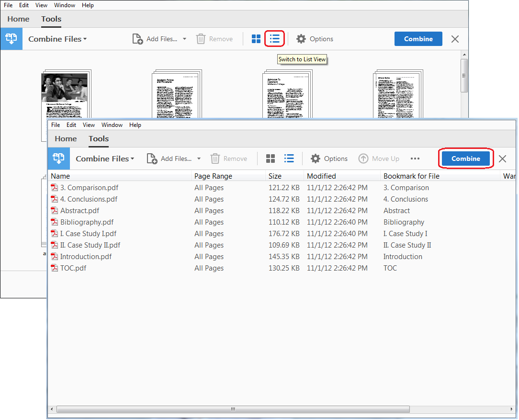The width and height of the screenshot is (519, 420).
Task: Click PDF icon of TOC.pdf
Action: [54, 268]
